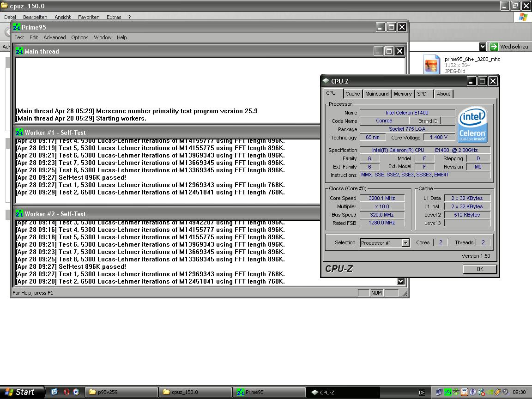Screen dimensions: 532x399
Task: Open the ? help menu in Explorer
Action: click(x=130, y=17)
